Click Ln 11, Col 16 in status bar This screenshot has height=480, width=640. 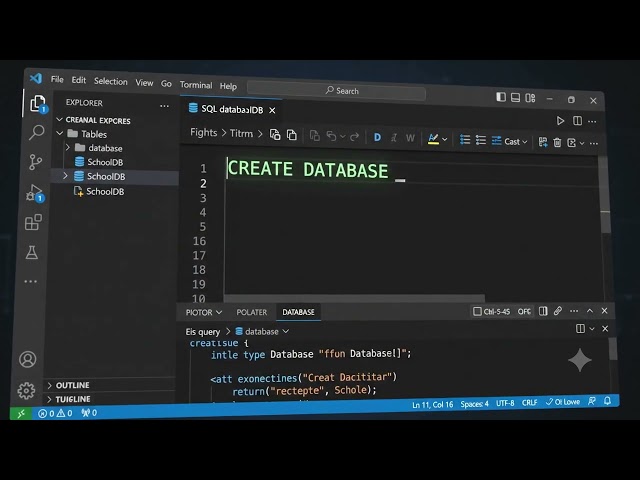[432, 404]
